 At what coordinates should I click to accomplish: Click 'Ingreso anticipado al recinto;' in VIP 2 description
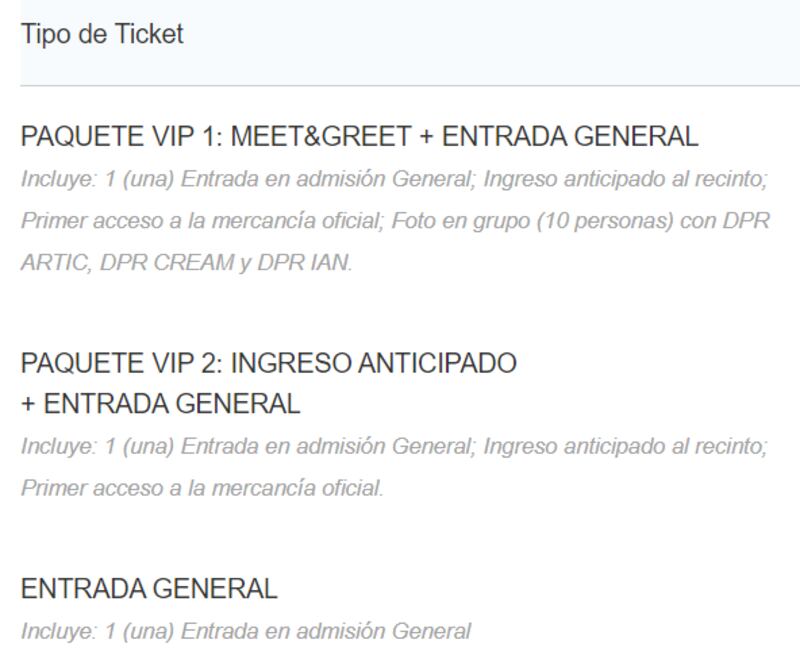pyautogui.click(x=626, y=446)
